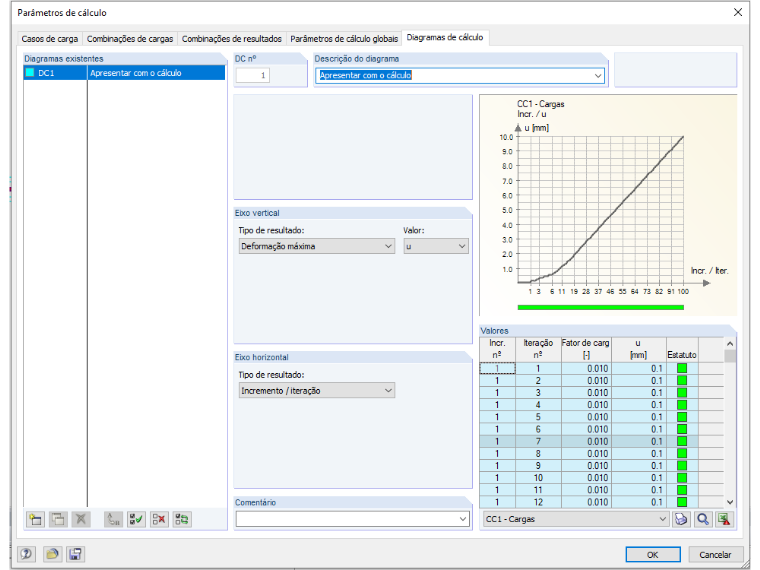Screen dimensions: 760x570
Task: Click the invert diagram selection icon
Action: (182, 520)
